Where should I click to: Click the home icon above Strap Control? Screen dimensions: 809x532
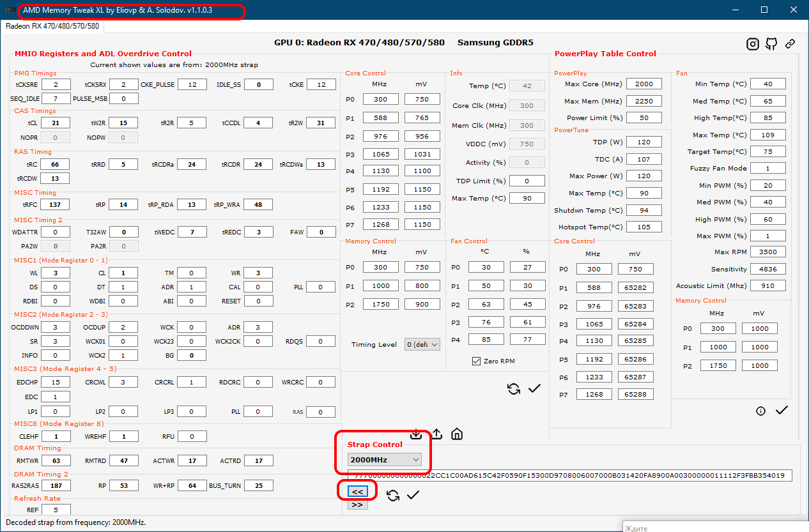(457, 434)
